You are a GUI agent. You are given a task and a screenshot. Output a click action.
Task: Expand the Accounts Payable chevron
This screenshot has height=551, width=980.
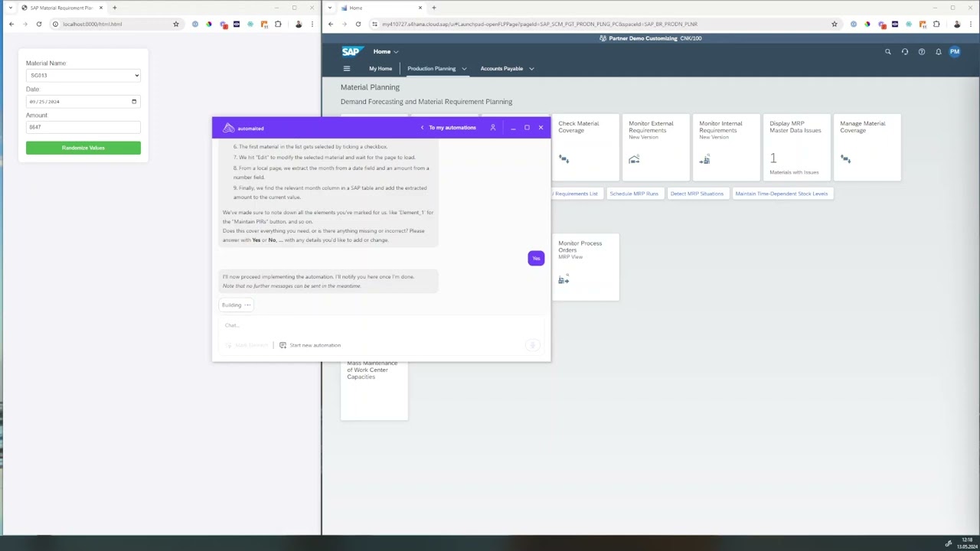[531, 69]
